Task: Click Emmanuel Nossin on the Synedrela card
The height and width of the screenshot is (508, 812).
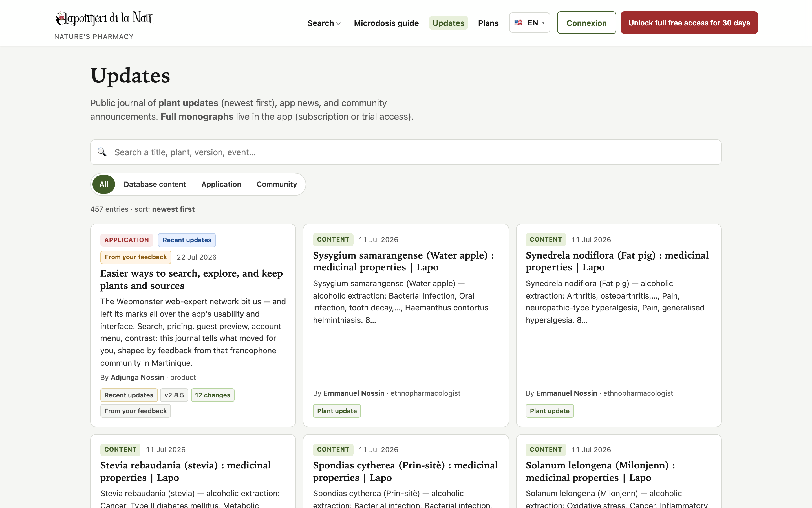Action: click(x=566, y=393)
